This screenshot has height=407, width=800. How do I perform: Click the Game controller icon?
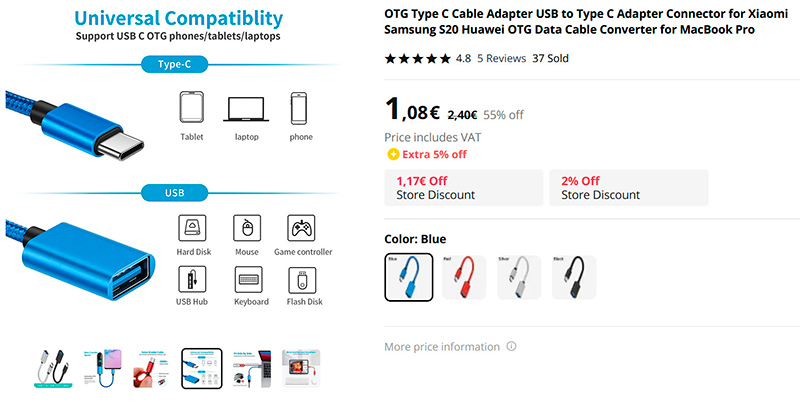[301, 227]
